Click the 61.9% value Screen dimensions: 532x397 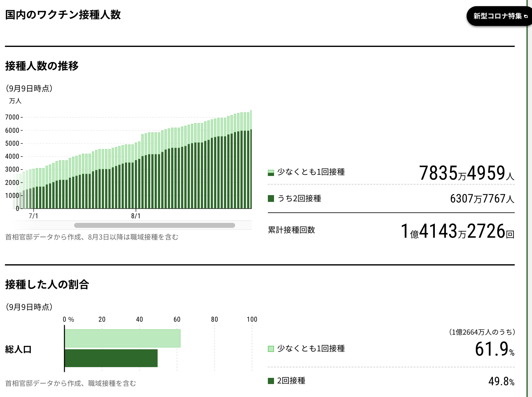tap(495, 349)
